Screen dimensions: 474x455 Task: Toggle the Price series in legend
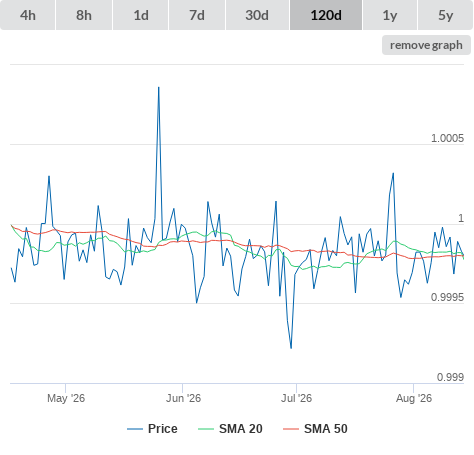click(x=152, y=429)
